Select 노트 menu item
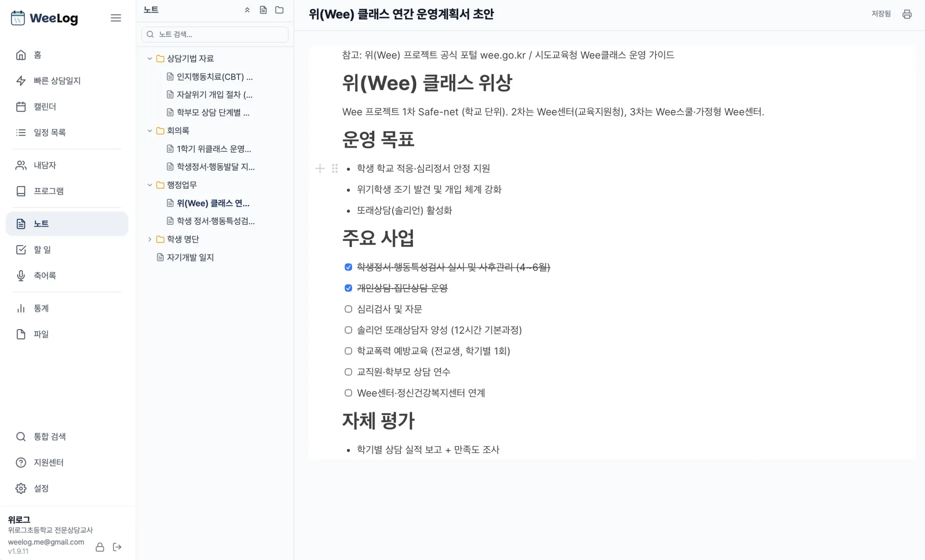The height and width of the screenshot is (560, 925). point(67,224)
